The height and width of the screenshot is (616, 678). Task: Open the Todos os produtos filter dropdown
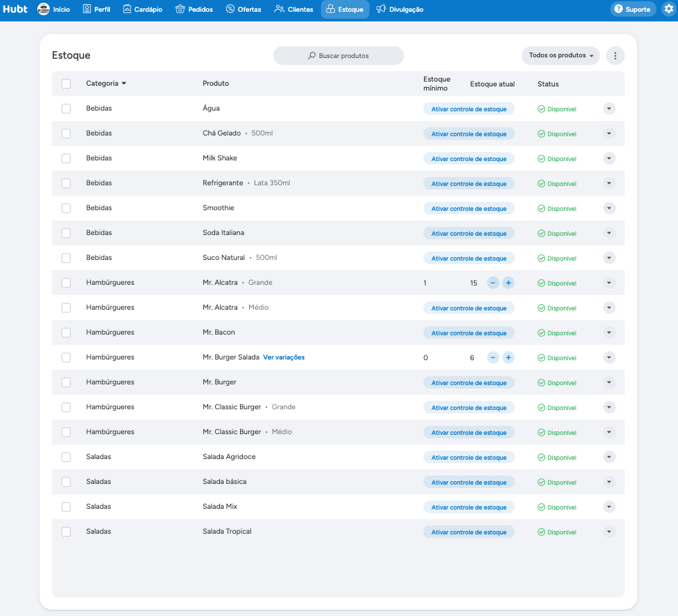[x=560, y=56]
